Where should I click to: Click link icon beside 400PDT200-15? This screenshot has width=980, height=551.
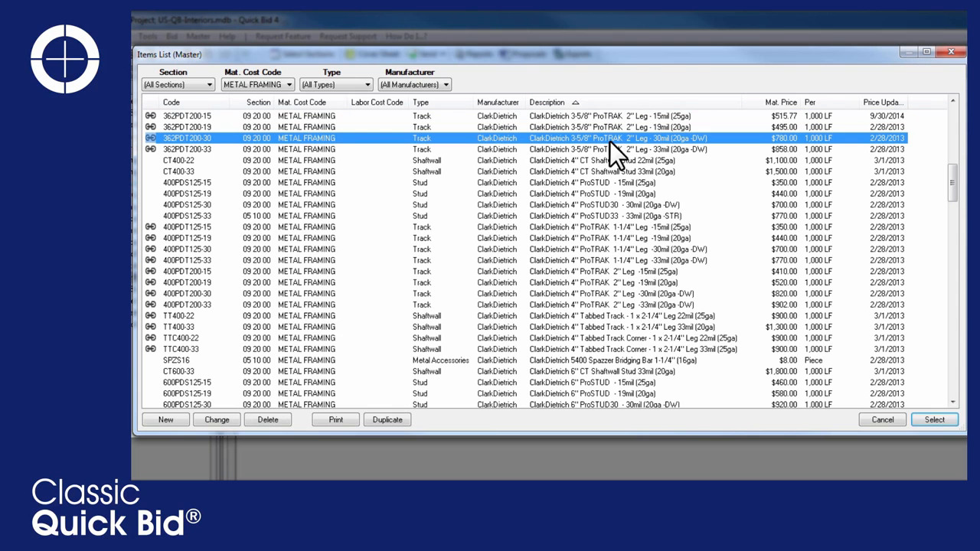point(151,272)
